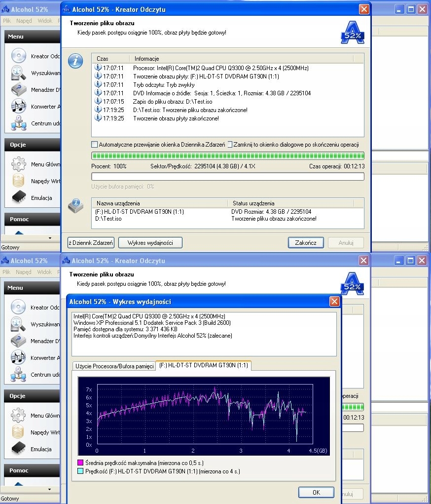Select Menadżer DVD drive icon in lower sidebar
The height and width of the screenshot is (504, 431).
click(18, 341)
